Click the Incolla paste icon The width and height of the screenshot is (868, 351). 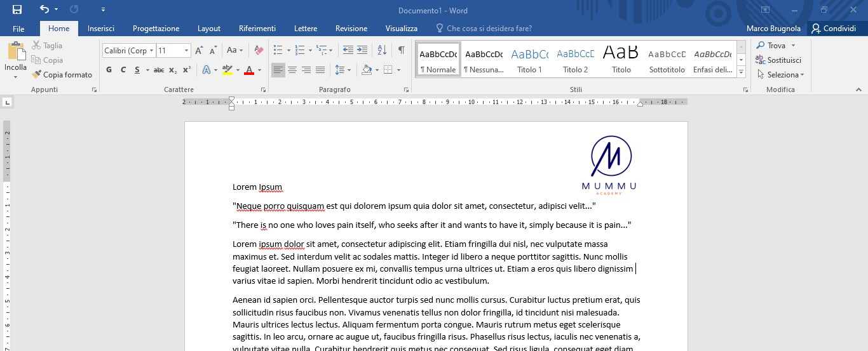15,51
